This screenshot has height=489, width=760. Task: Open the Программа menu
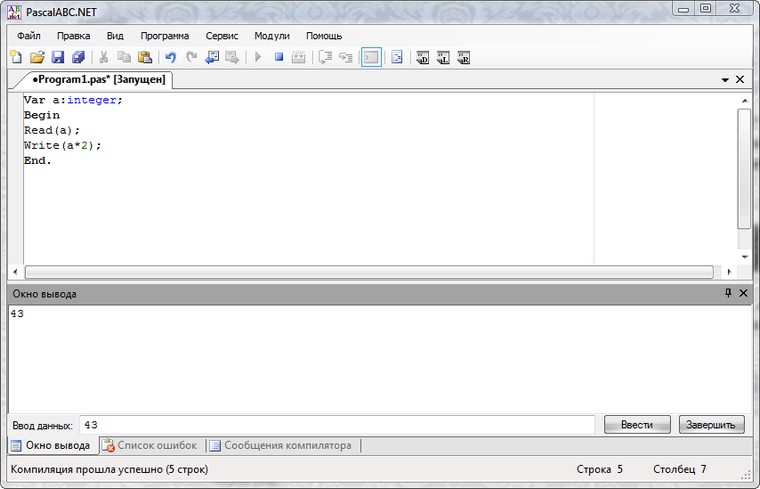click(164, 36)
